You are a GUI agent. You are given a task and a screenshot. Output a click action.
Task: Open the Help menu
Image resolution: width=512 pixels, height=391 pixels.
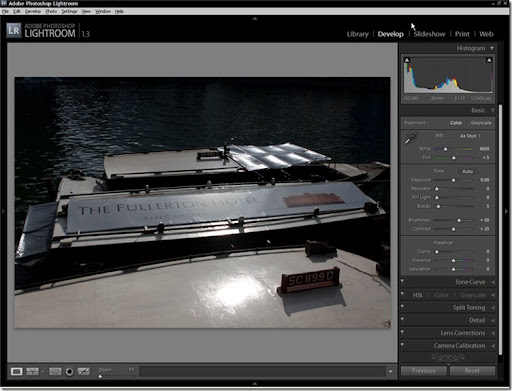(119, 11)
